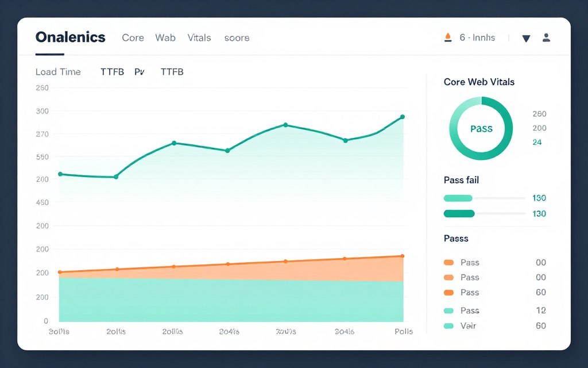This screenshot has height=368, width=588.
Task: Click the Vair legend label
Action: (x=469, y=326)
